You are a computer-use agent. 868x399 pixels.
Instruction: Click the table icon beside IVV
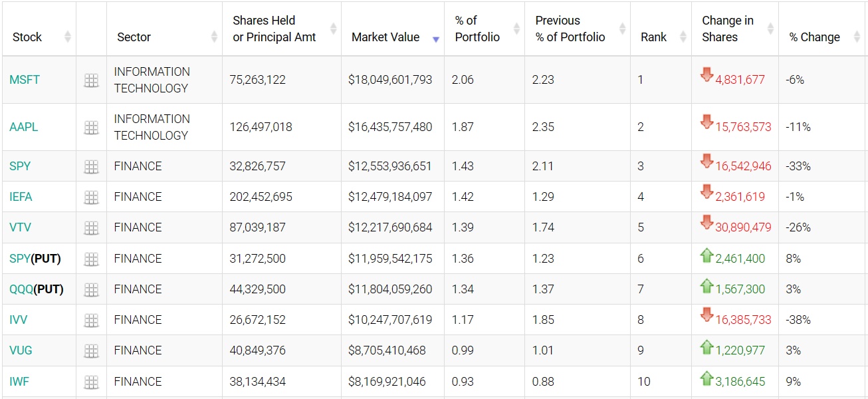pos(91,321)
